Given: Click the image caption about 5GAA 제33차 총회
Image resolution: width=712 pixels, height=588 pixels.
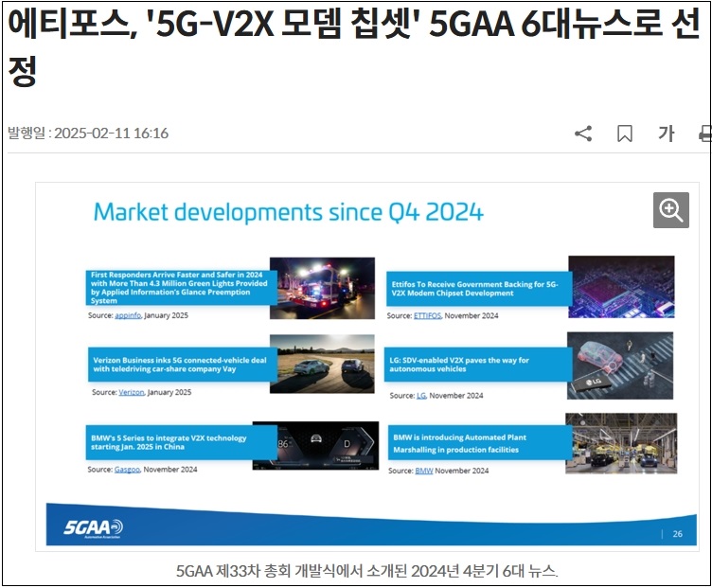Looking at the screenshot, I should coord(367,571).
